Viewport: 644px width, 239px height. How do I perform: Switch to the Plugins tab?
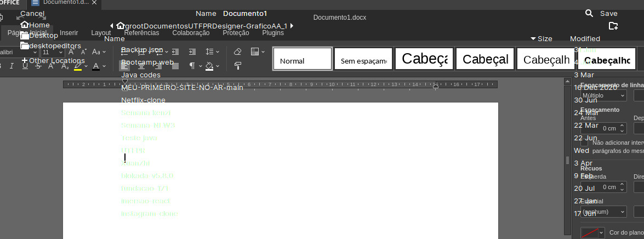(x=273, y=33)
